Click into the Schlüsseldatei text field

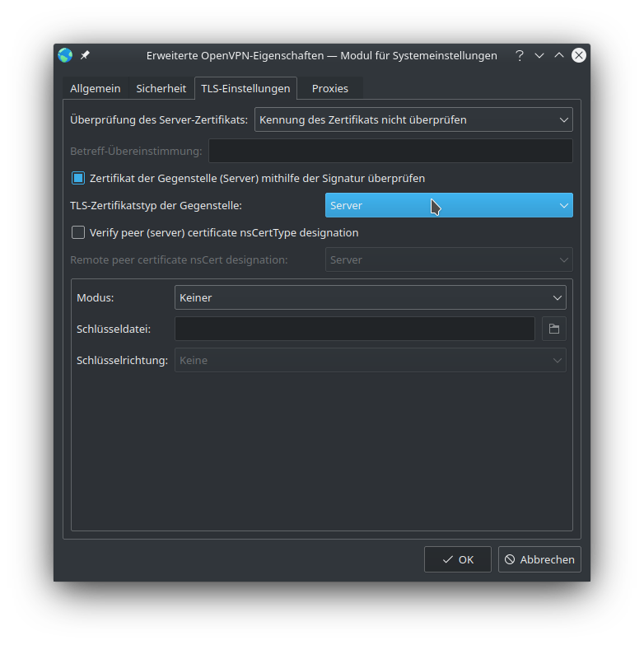354,329
